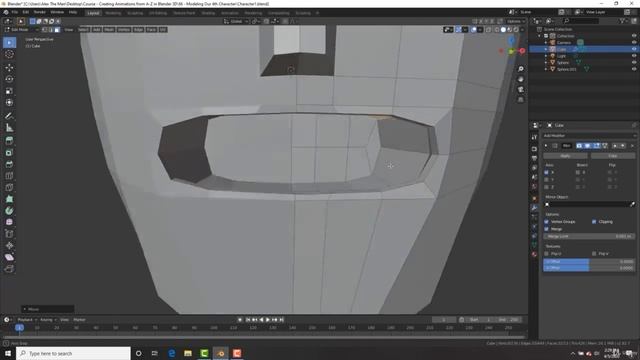Open the Edit Mode dropdown
Viewport: 640px width, 360px height.
21,30
